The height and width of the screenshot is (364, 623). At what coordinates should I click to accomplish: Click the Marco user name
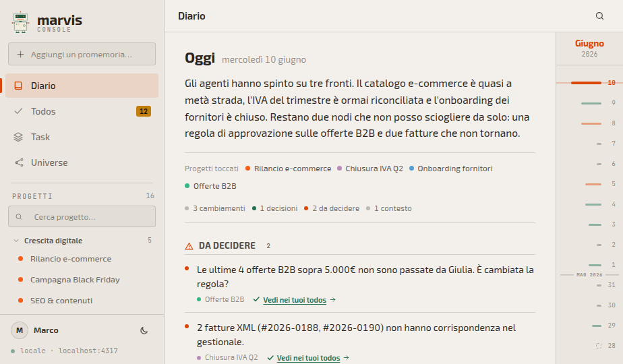point(46,330)
